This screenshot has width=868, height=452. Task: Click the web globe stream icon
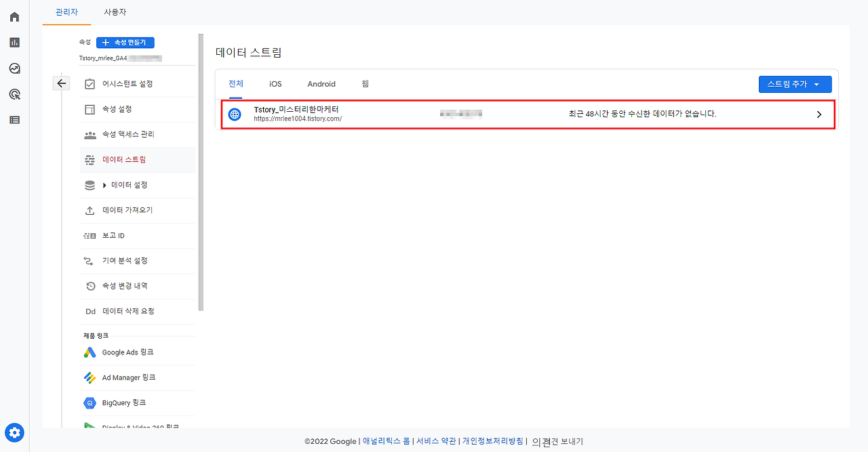(235, 114)
